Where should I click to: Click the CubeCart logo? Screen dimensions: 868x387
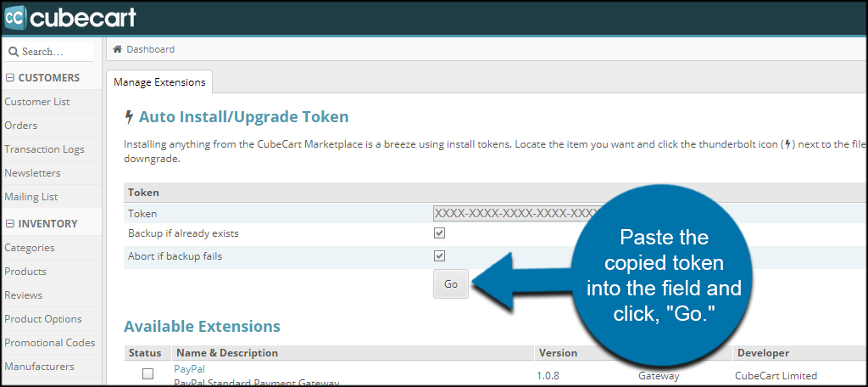[x=70, y=18]
